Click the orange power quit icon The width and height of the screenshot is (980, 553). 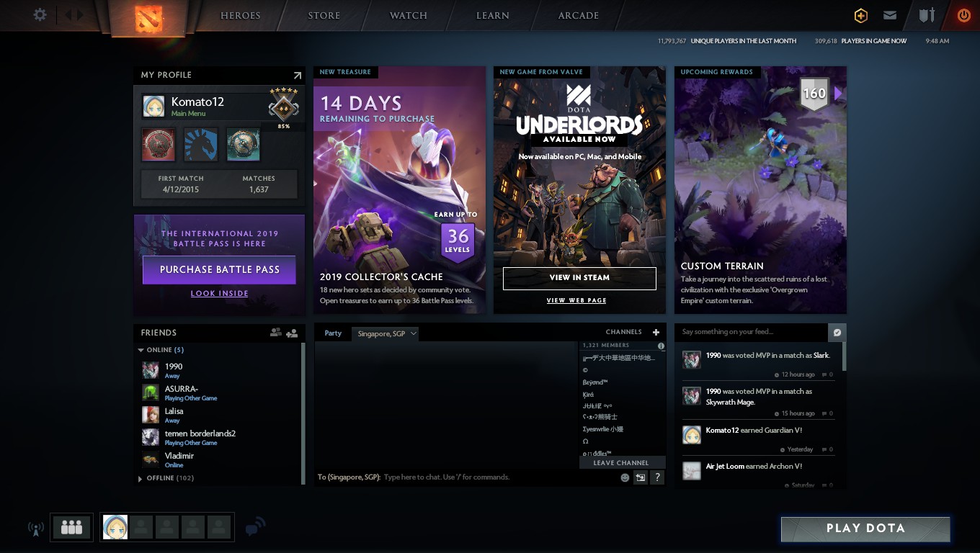point(963,15)
